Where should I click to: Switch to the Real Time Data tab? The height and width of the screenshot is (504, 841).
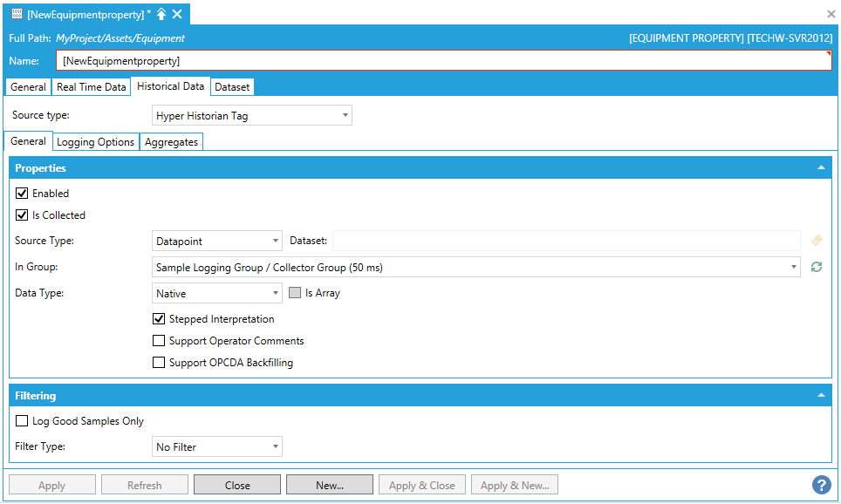pyautogui.click(x=91, y=87)
